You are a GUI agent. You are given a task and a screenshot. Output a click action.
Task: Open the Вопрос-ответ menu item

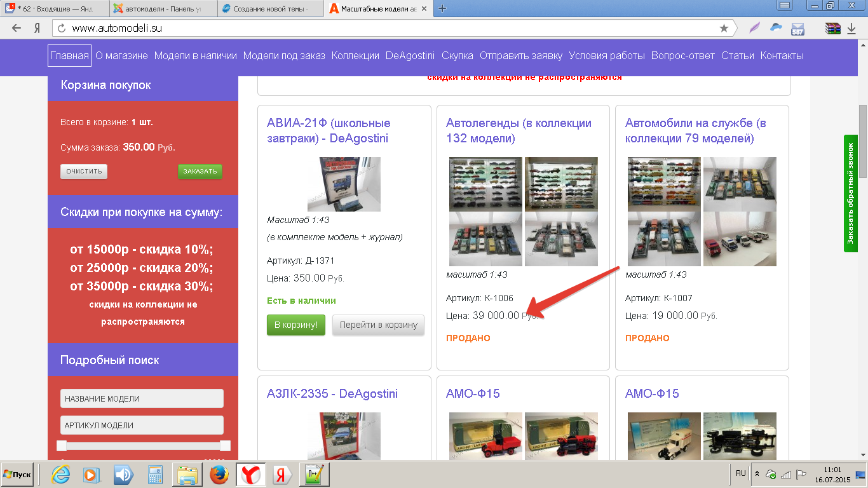tap(683, 55)
